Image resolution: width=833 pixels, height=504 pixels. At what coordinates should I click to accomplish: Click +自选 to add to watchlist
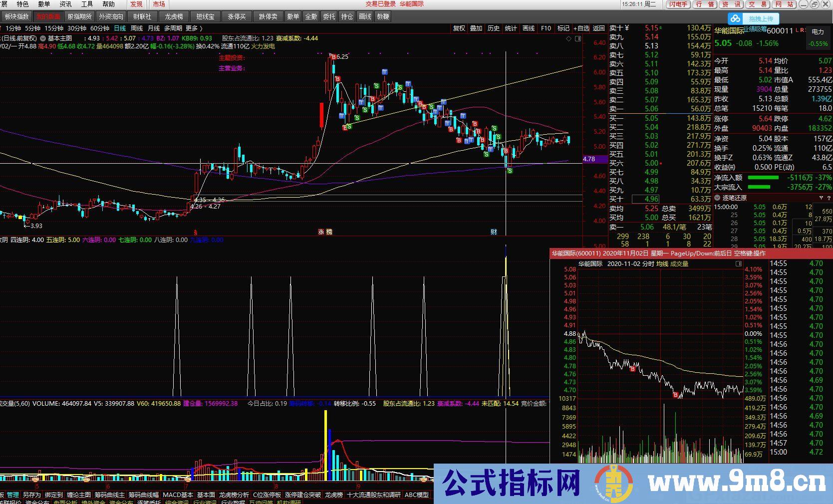(581, 28)
